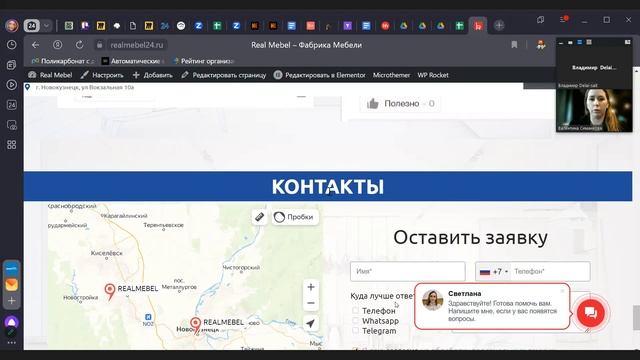Click the Киселёвск label on the map
This screenshot has width=640, height=360.
[107, 253]
